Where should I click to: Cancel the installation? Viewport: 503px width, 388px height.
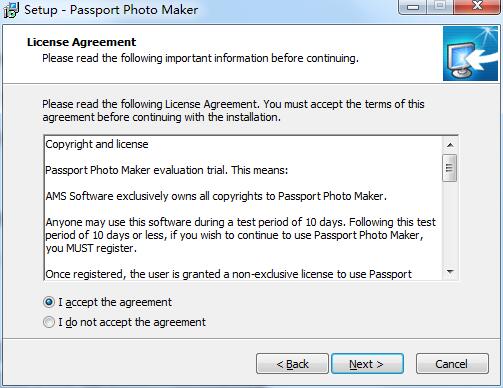coord(452,364)
